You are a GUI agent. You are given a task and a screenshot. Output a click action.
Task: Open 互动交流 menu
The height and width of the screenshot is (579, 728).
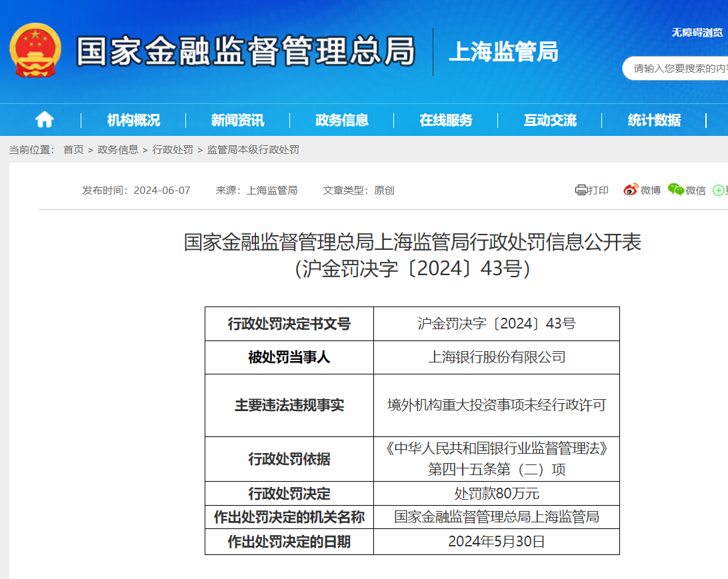click(x=550, y=120)
